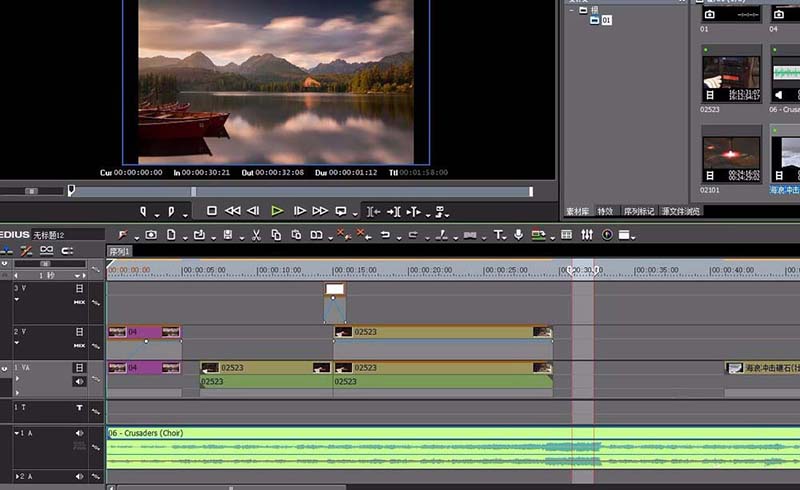The image size is (800, 490).
Task: Click the fast forward button
Action: (x=320, y=211)
